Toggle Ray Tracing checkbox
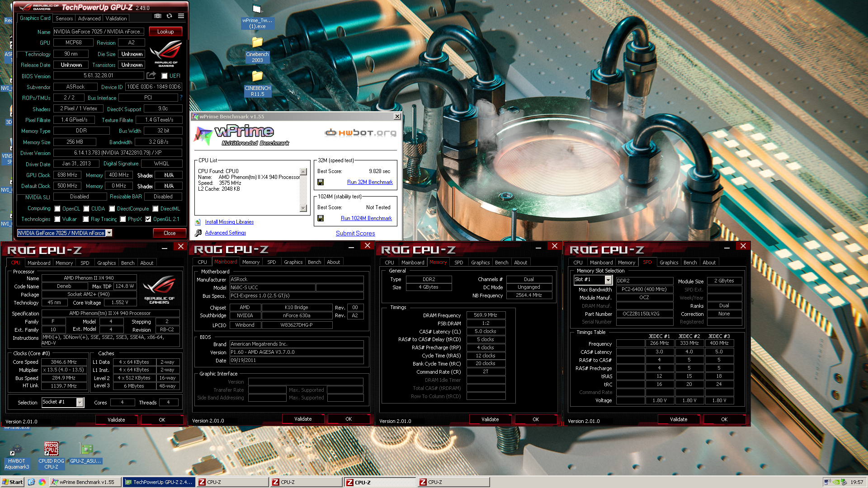This screenshot has height=488, width=868. 85,219
